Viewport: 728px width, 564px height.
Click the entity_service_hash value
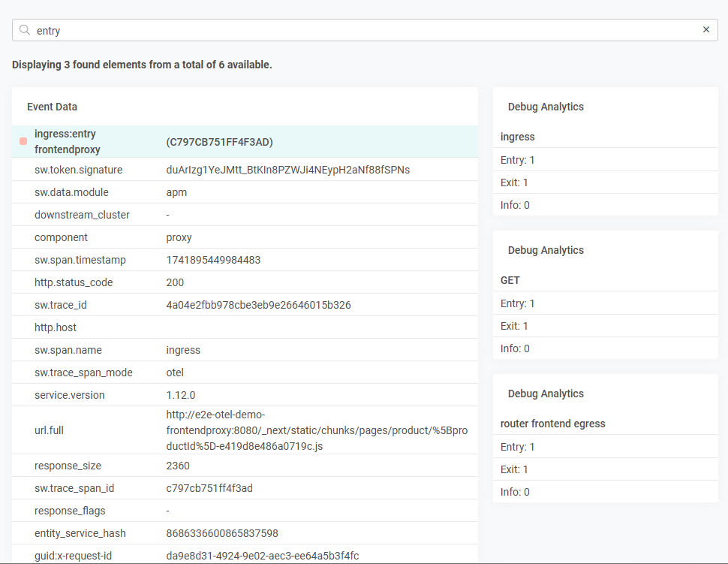coord(222,533)
